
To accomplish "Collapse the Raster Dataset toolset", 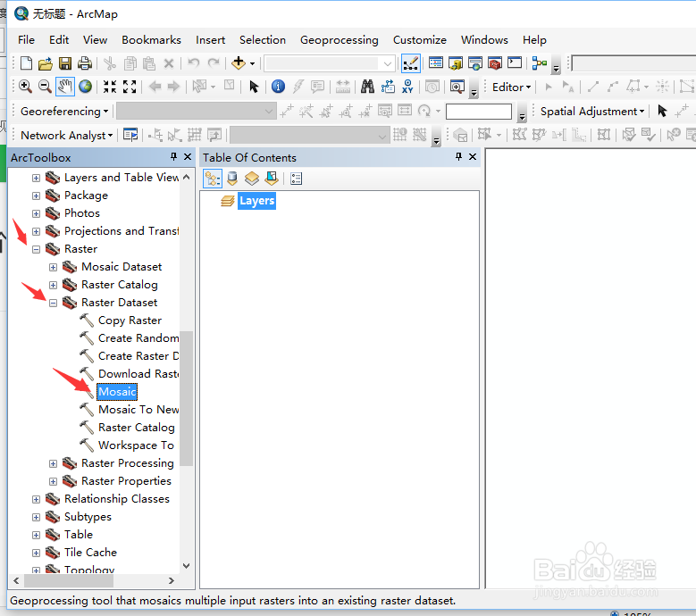I will click(x=54, y=303).
